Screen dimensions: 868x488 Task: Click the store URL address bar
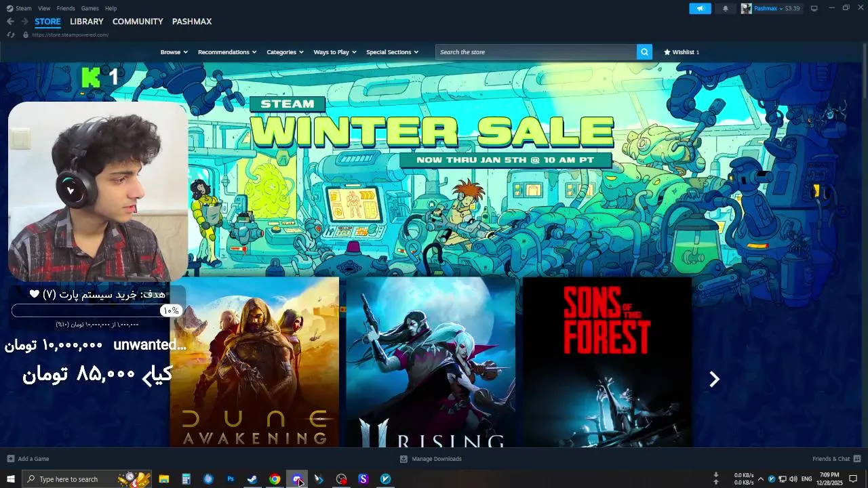71,35
